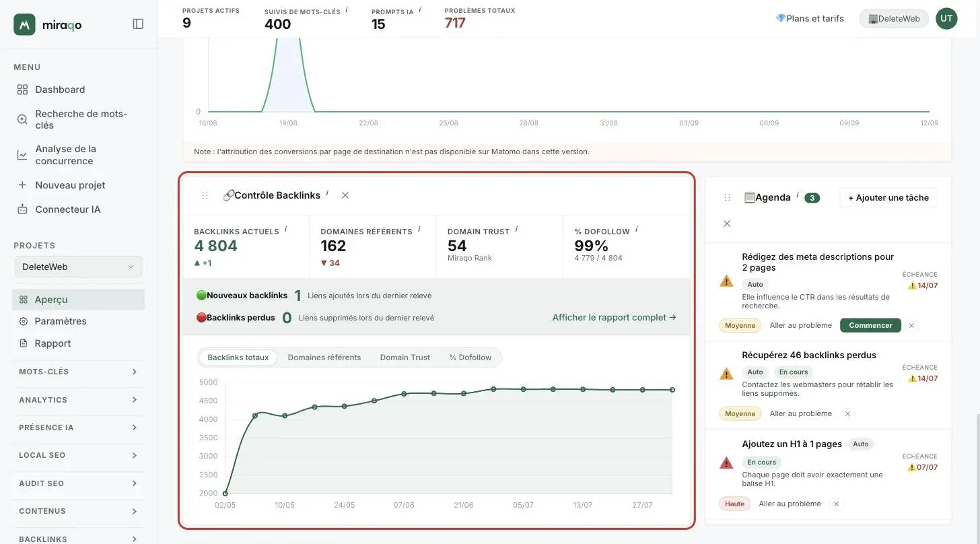Screen dimensions: 980x544
Task: Click info icon next to Domain Trust
Action: [x=516, y=230]
